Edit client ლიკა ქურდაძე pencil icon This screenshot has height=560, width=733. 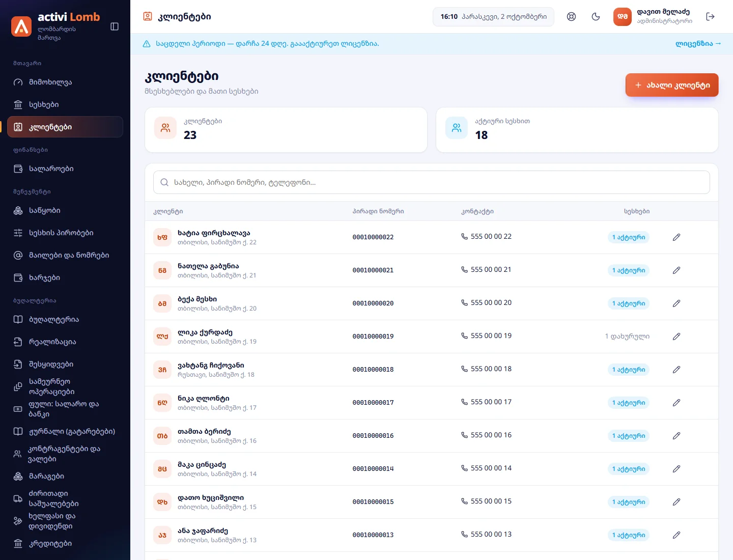click(676, 337)
